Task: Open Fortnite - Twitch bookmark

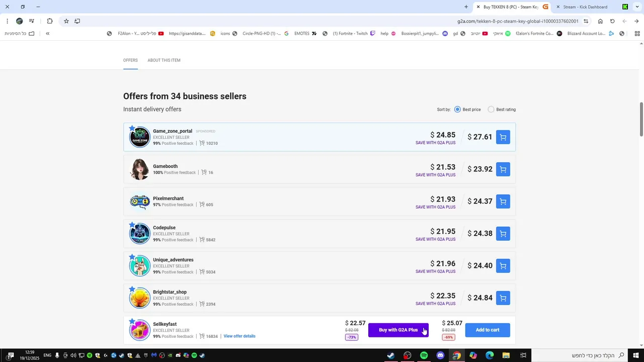Action: tap(354, 34)
